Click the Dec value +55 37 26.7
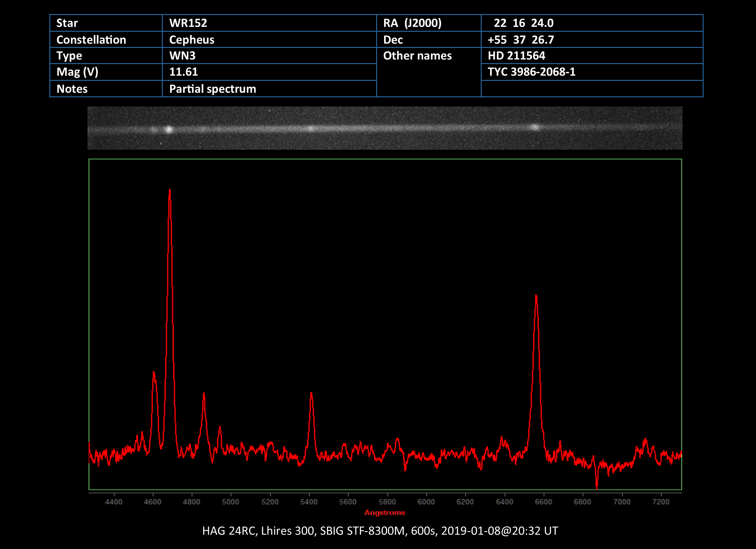This screenshot has height=549, width=756. pyautogui.click(x=521, y=40)
